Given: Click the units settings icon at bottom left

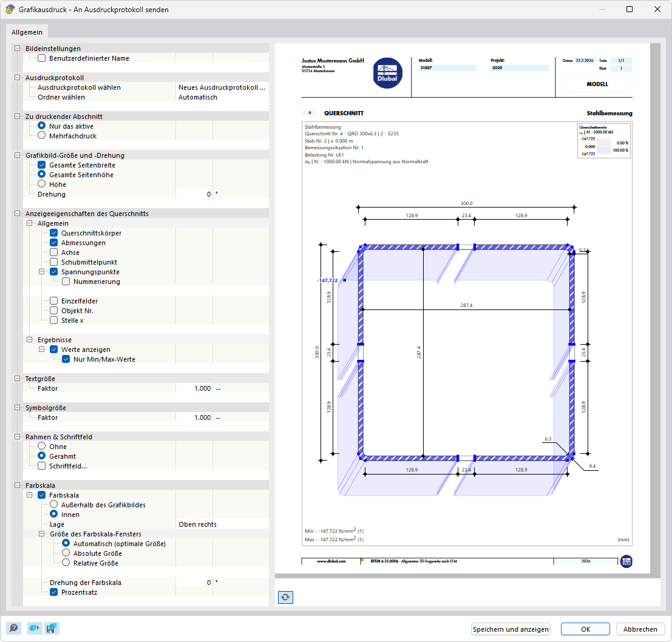Looking at the screenshot, I should 34,628.
